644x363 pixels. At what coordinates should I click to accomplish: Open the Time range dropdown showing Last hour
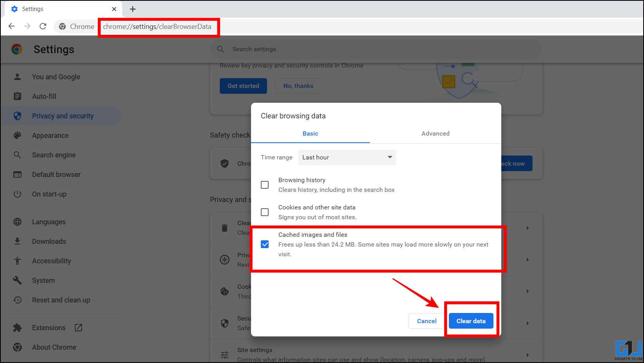coord(347,157)
